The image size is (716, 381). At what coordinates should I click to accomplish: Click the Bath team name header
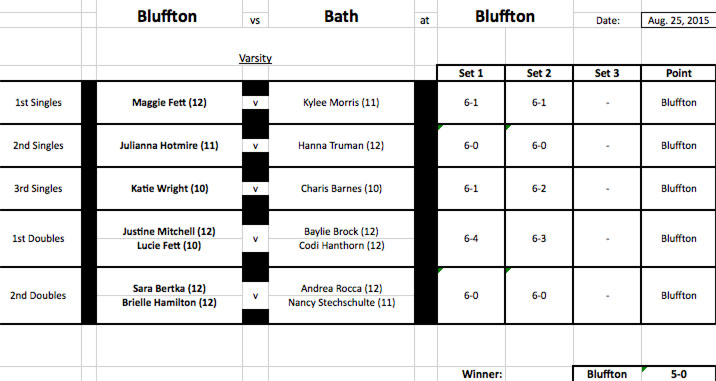(341, 16)
